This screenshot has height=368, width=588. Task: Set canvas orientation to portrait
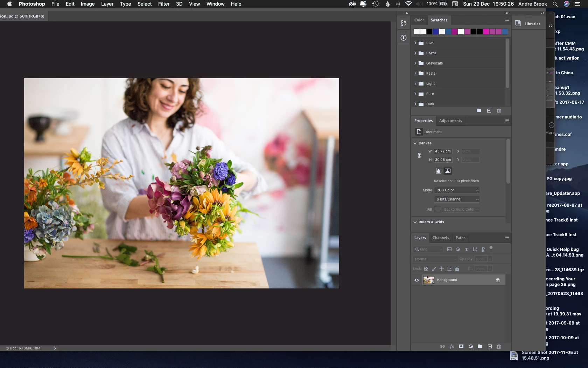438,171
